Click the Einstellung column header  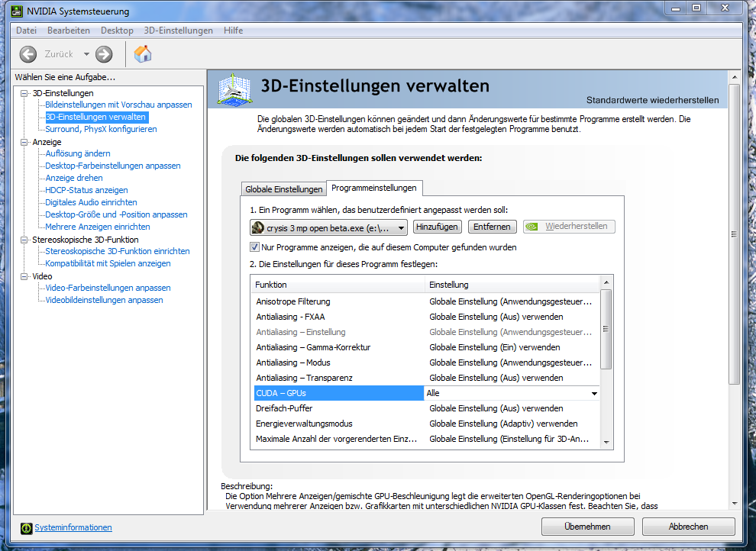coord(512,285)
